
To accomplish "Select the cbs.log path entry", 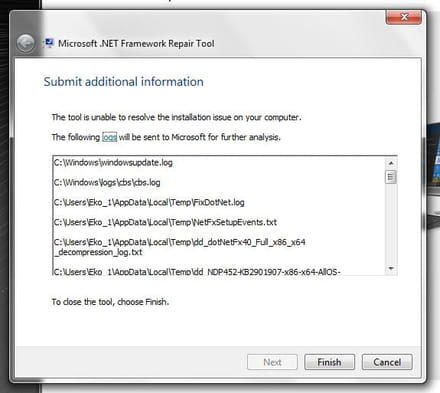I will pyautogui.click(x=107, y=183).
